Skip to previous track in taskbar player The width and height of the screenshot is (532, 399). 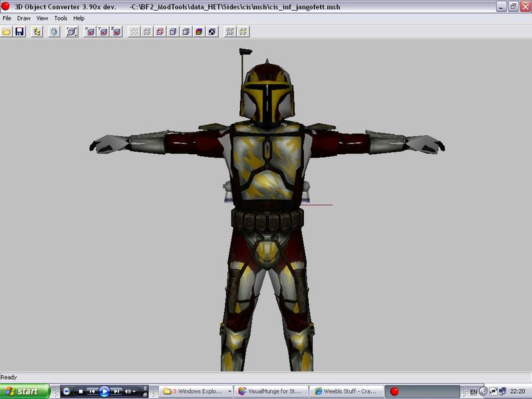click(x=92, y=392)
